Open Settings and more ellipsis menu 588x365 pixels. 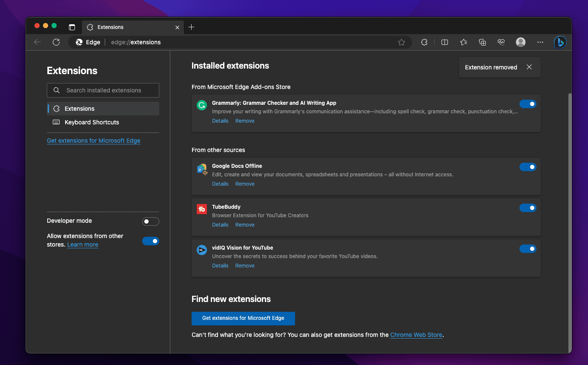(540, 42)
